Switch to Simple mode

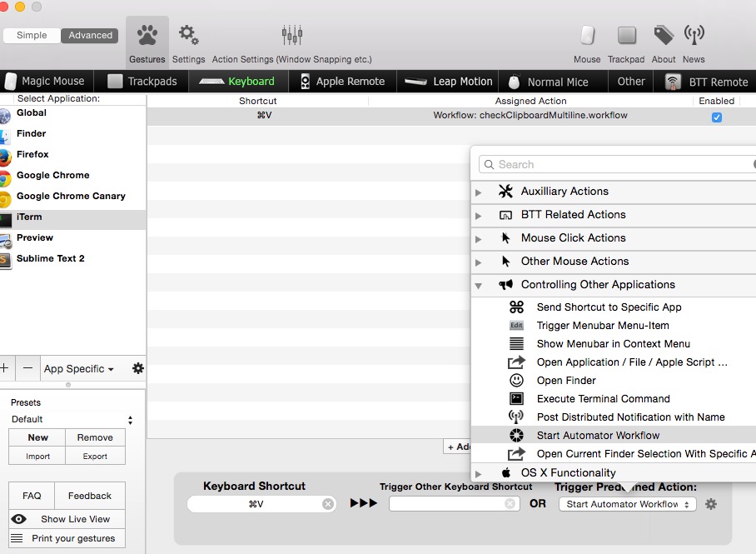point(31,35)
